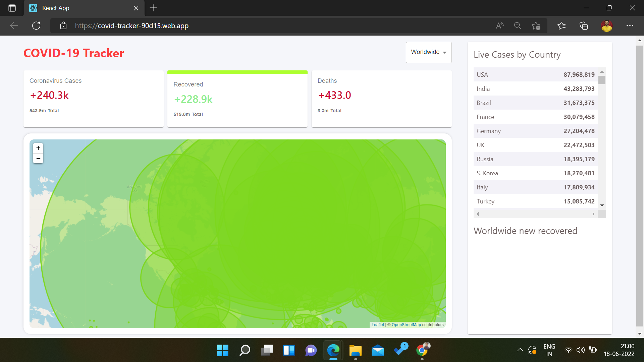Open the OpenStreetMap attribution link
This screenshot has height=362, width=644.
pyautogui.click(x=406, y=325)
